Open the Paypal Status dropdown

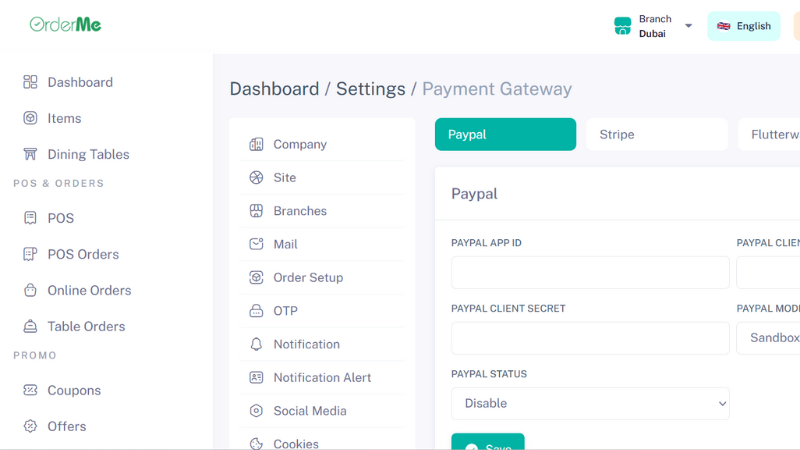590,403
